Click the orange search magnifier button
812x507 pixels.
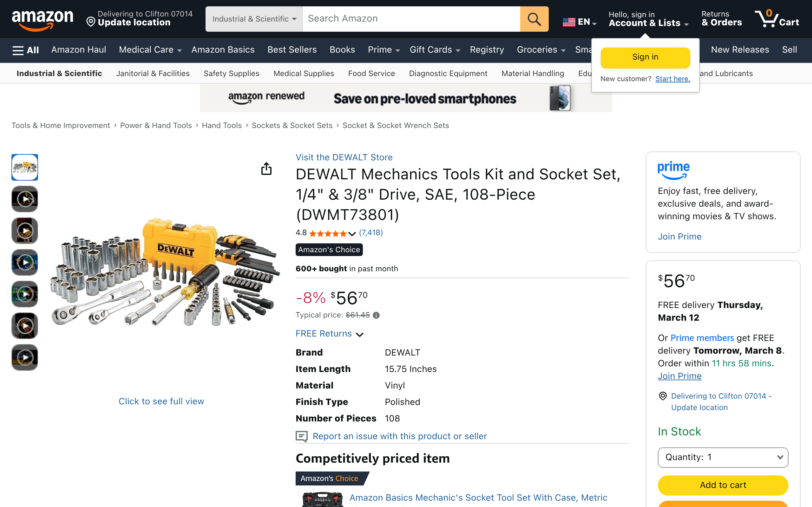pyautogui.click(x=534, y=19)
